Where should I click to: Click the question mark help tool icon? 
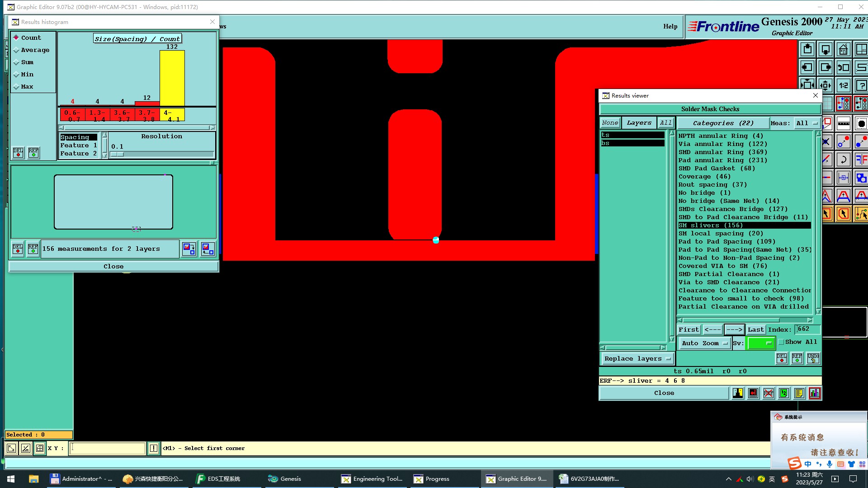[x=861, y=85]
